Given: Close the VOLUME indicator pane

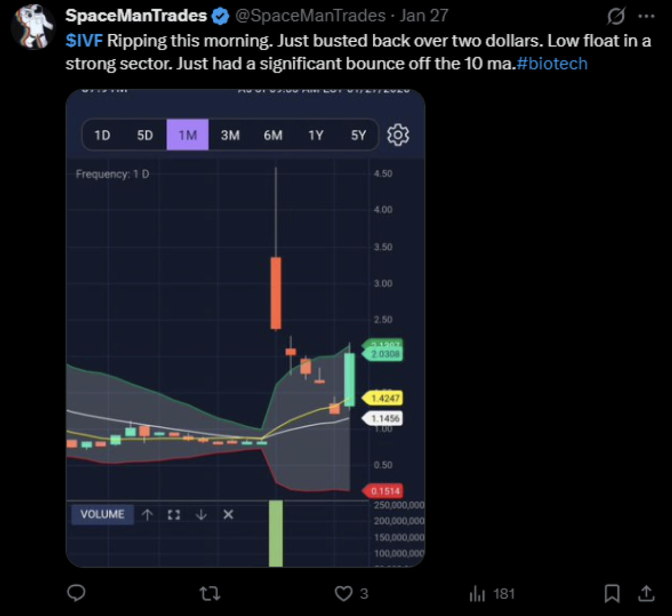Looking at the screenshot, I should click(228, 514).
